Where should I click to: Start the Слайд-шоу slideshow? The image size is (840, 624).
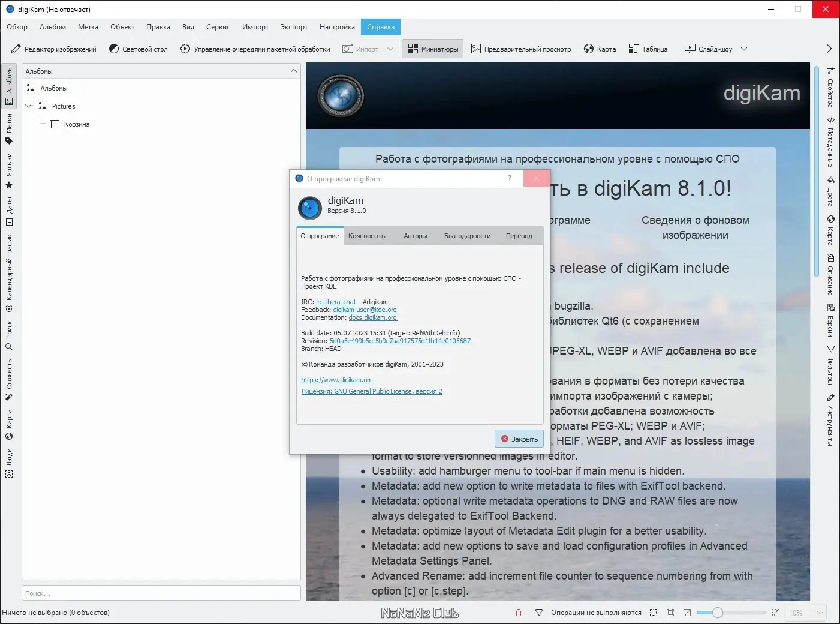709,49
